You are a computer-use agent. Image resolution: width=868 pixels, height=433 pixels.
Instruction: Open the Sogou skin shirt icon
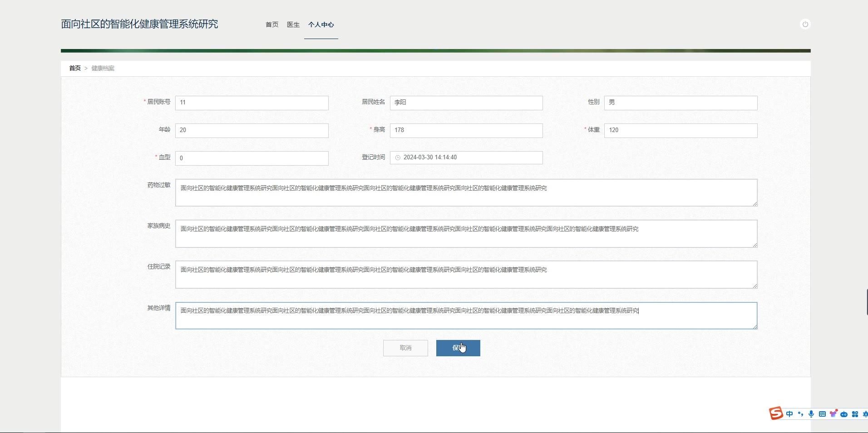click(833, 414)
